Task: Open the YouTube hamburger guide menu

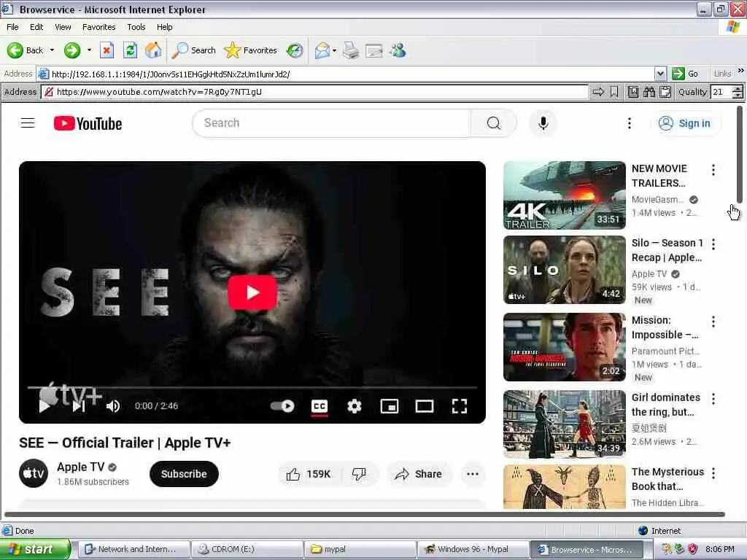Action: click(x=28, y=123)
